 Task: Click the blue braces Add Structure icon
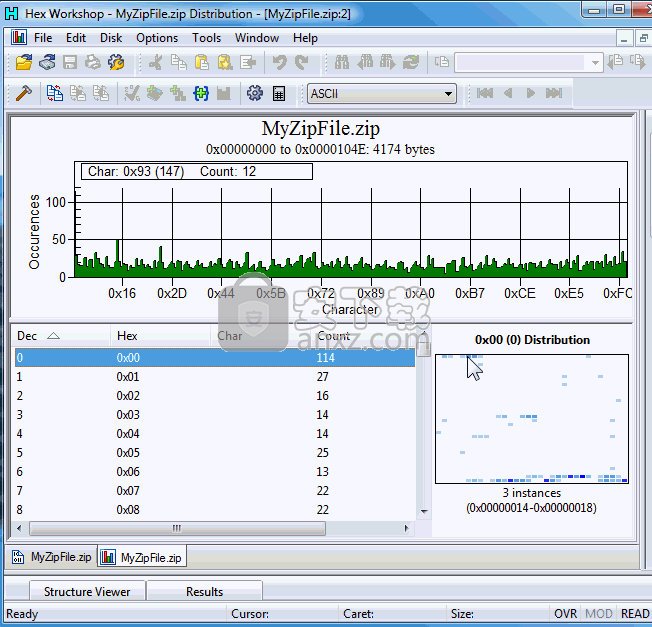[201, 93]
